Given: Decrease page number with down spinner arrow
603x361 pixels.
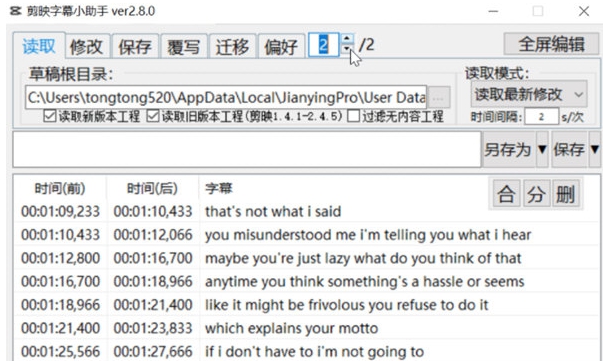Looking at the screenshot, I should point(347,50).
